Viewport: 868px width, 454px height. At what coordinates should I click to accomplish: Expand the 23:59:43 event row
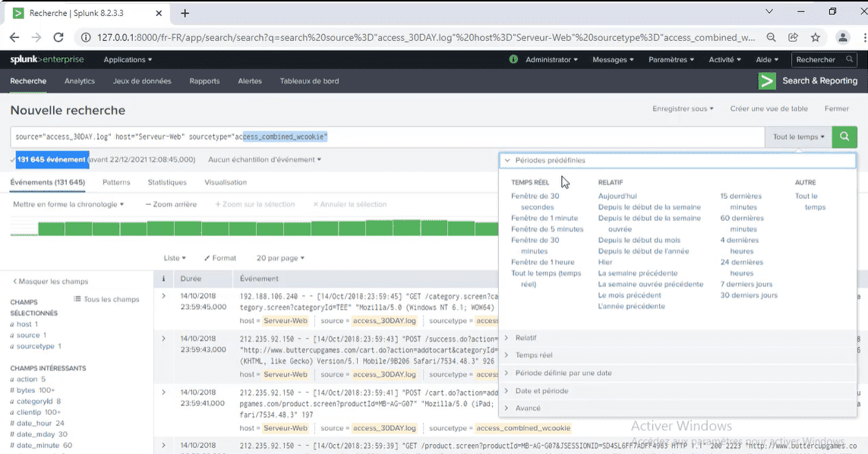coord(164,339)
